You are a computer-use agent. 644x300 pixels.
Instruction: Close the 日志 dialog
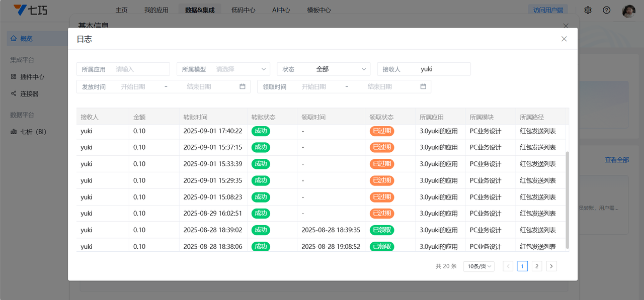click(x=564, y=39)
